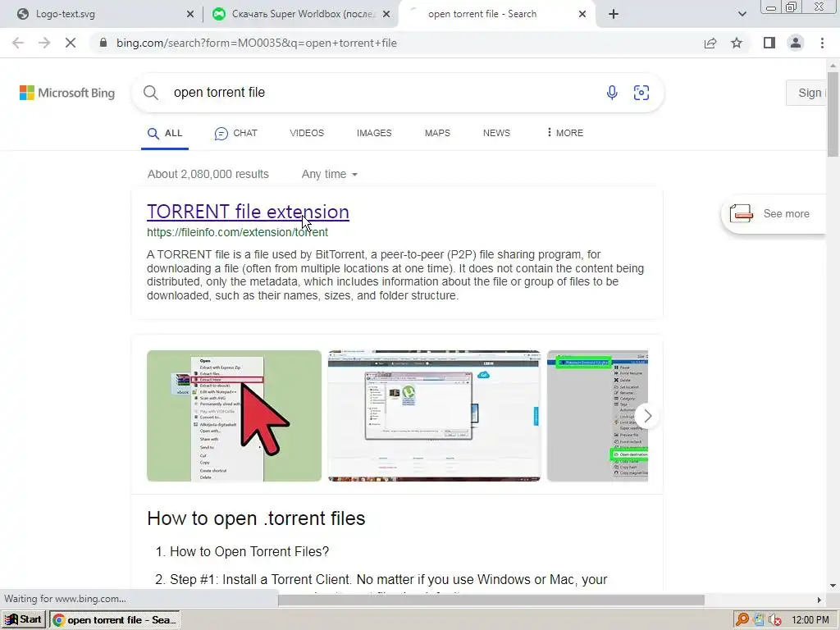The height and width of the screenshot is (630, 840).
Task: Click the A TORRENT file description snippet
Action: click(395, 275)
